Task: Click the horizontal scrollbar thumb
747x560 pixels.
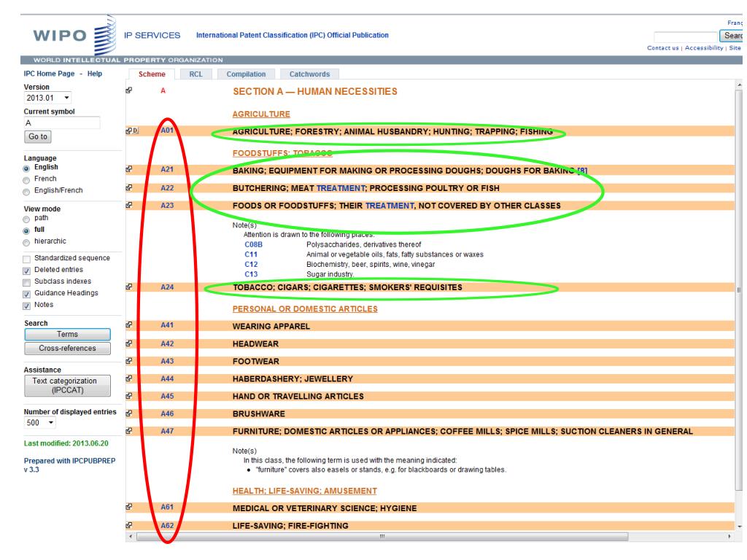Action: coord(382,536)
